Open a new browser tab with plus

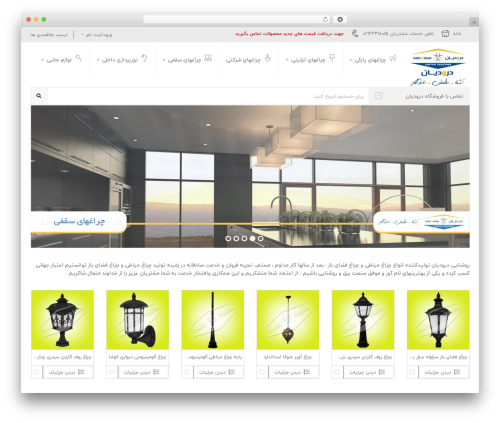pyautogui.click(x=474, y=22)
